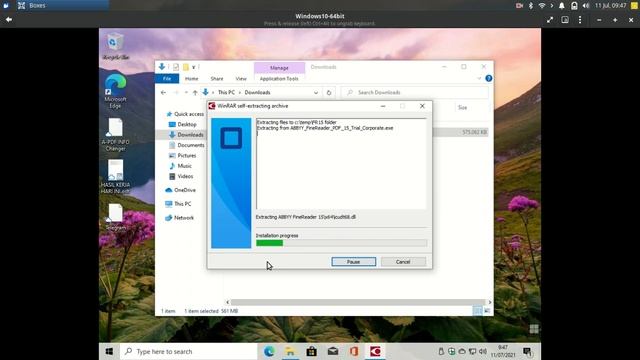Click the Search Downloads field
Image resolution: width=640 pixels, height=360 pixels.
click(x=415, y=93)
